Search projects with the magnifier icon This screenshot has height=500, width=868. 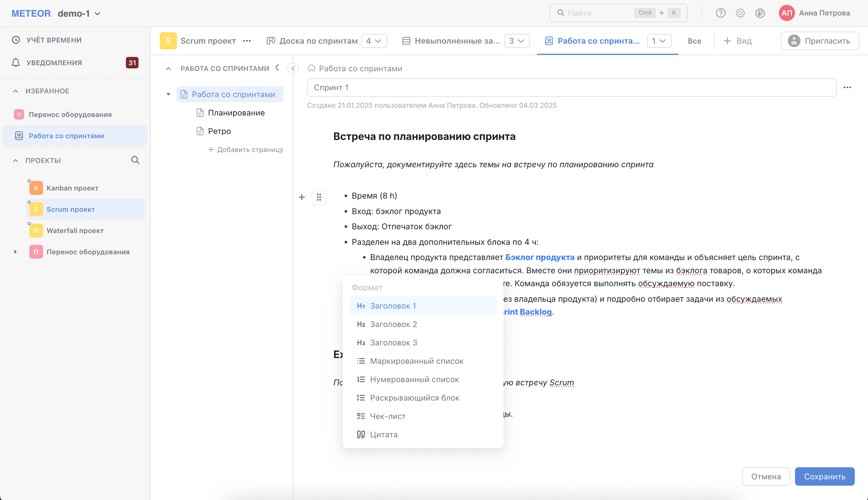point(135,160)
